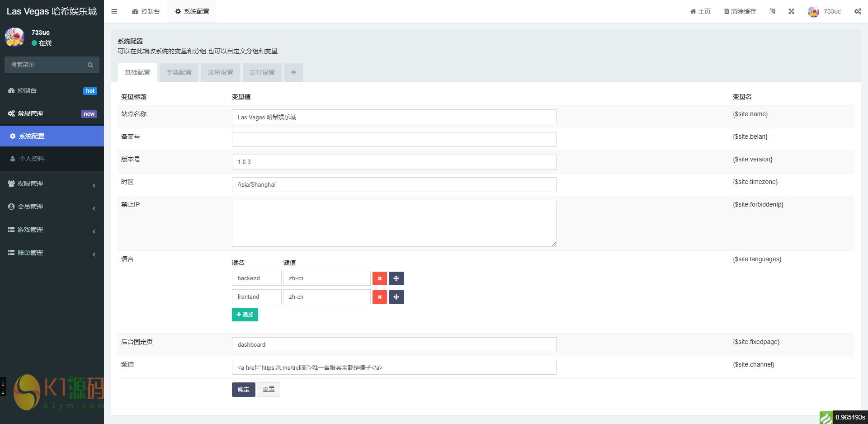Image resolution: width=868 pixels, height=424 pixels.
Task: Click the search magnifier icon in sidebar
Action: (90, 65)
